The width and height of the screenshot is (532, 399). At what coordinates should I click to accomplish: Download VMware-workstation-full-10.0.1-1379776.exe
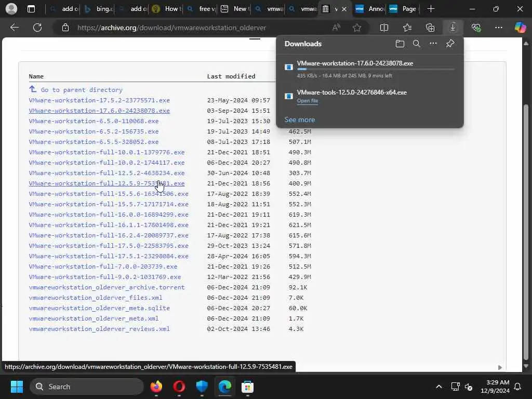pos(107,152)
